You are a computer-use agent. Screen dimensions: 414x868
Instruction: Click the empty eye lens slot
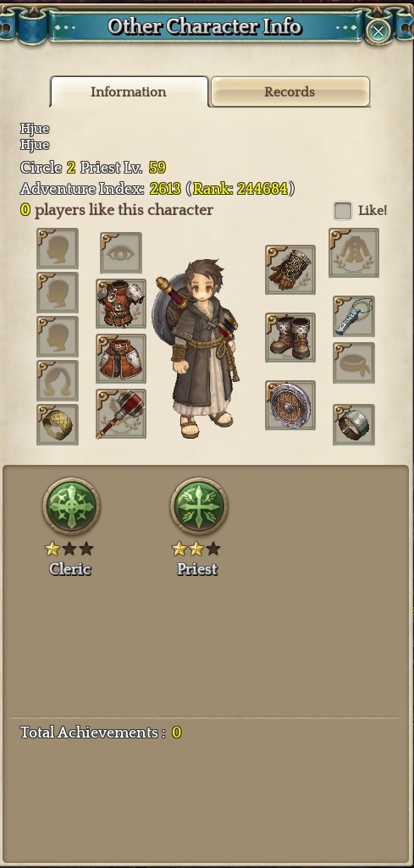[x=121, y=253]
